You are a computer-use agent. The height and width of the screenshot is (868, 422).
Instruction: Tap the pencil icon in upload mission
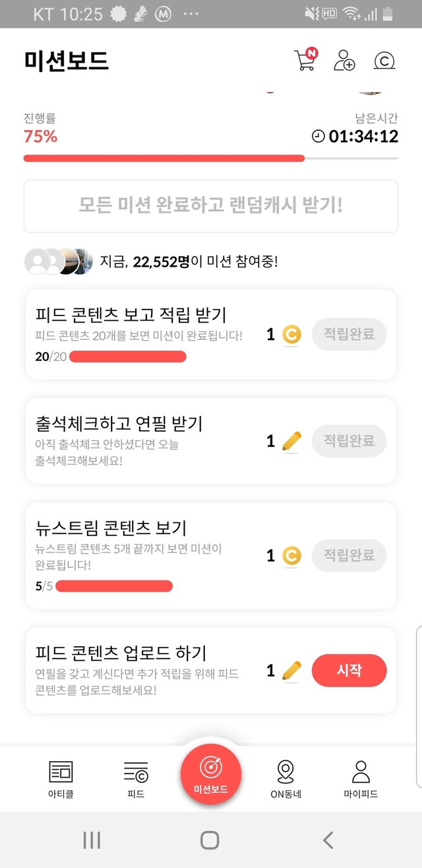click(x=291, y=671)
